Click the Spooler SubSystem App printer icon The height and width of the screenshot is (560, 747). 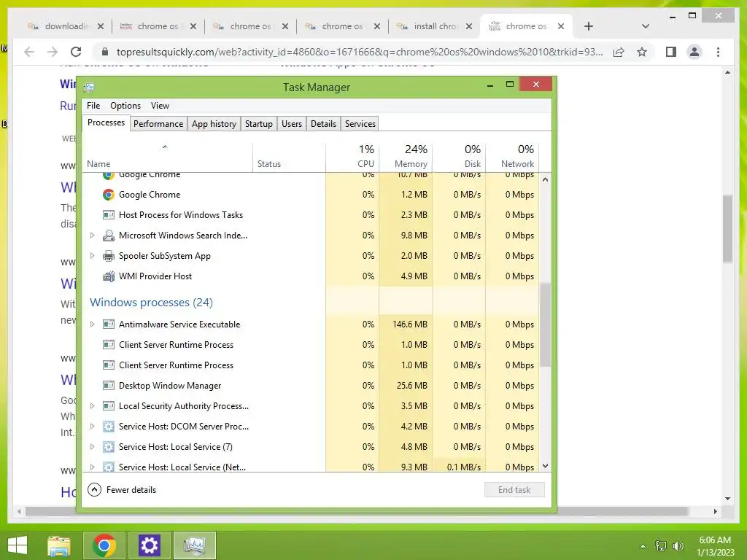109,256
